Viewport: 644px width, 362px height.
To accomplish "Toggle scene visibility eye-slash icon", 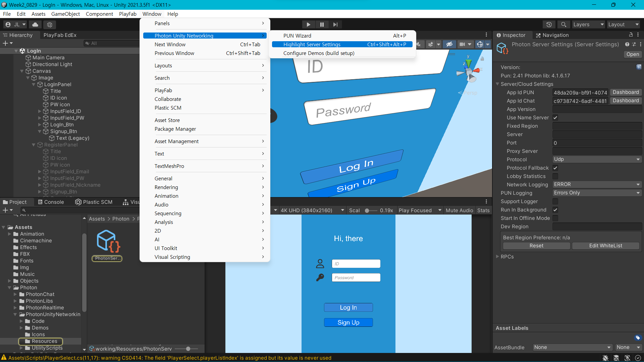I will (x=449, y=44).
